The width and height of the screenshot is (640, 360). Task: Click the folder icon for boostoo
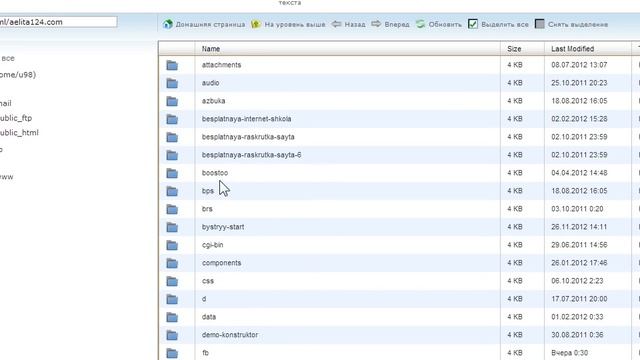click(x=172, y=173)
